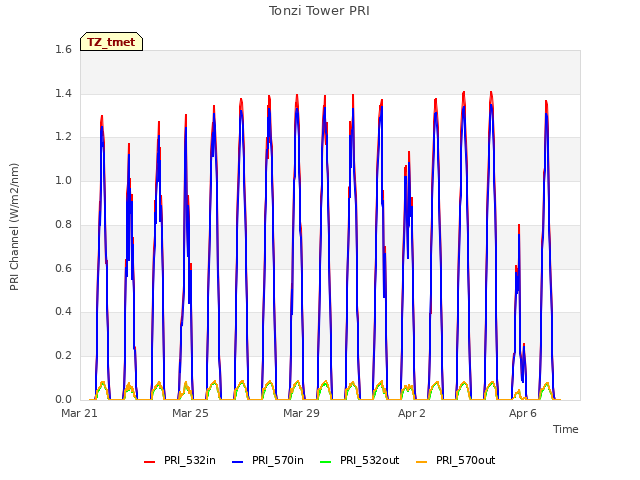Toggle the PRI_532in legend entry
The image size is (640, 480).
(180, 460)
